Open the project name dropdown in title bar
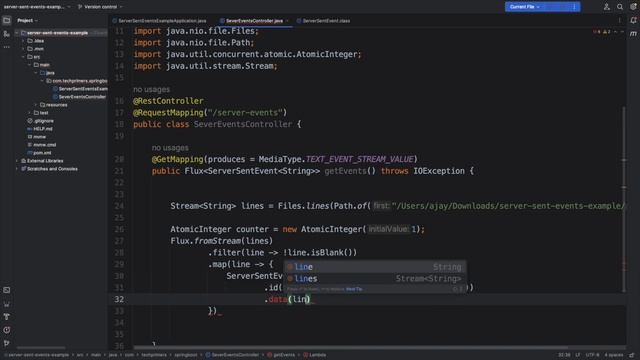This screenshot has width=640, height=360. pos(36,7)
